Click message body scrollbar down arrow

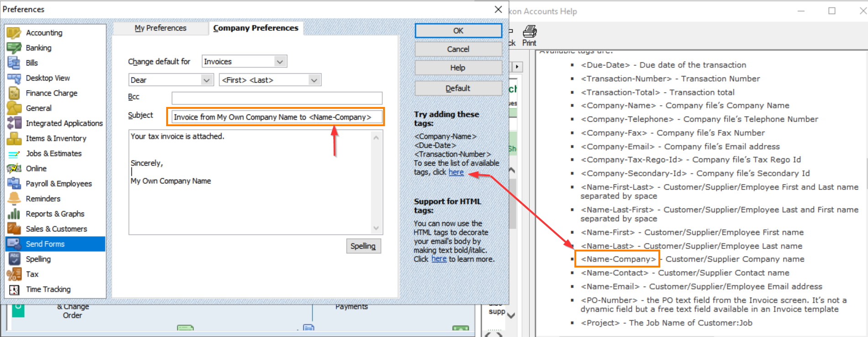click(x=376, y=228)
